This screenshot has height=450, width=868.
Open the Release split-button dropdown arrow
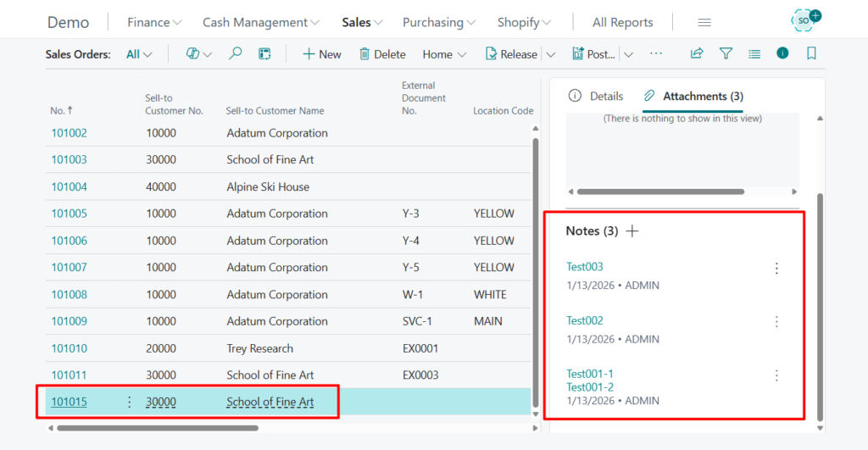click(551, 54)
